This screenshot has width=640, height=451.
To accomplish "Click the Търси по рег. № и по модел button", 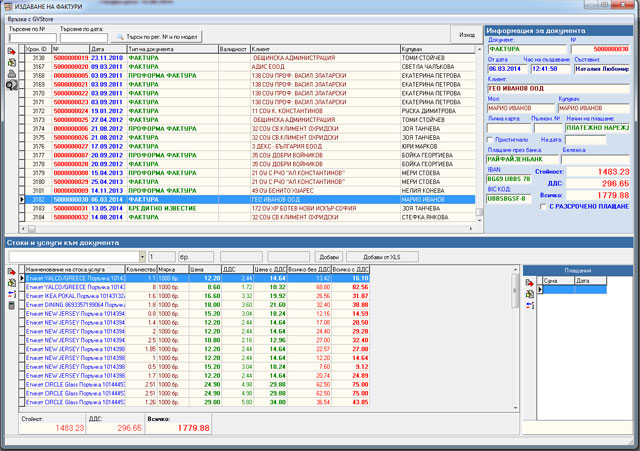I will (157, 37).
